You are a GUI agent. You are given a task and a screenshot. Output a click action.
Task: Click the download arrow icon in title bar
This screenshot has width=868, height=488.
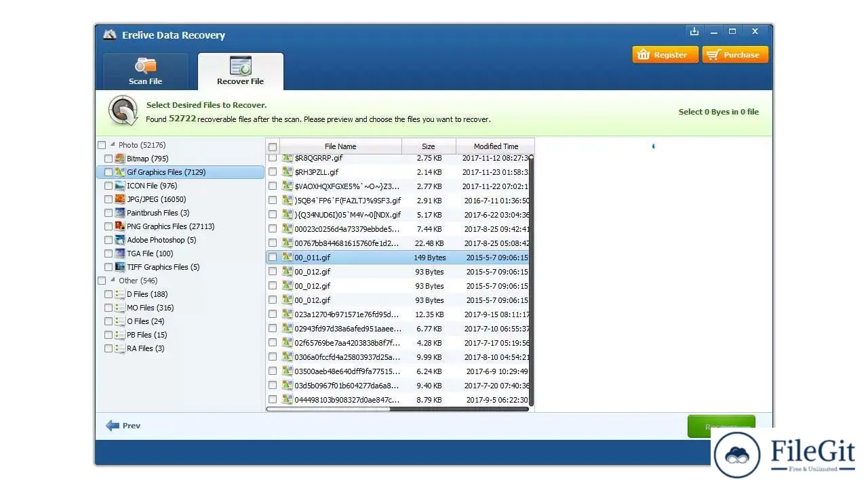click(694, 32)
